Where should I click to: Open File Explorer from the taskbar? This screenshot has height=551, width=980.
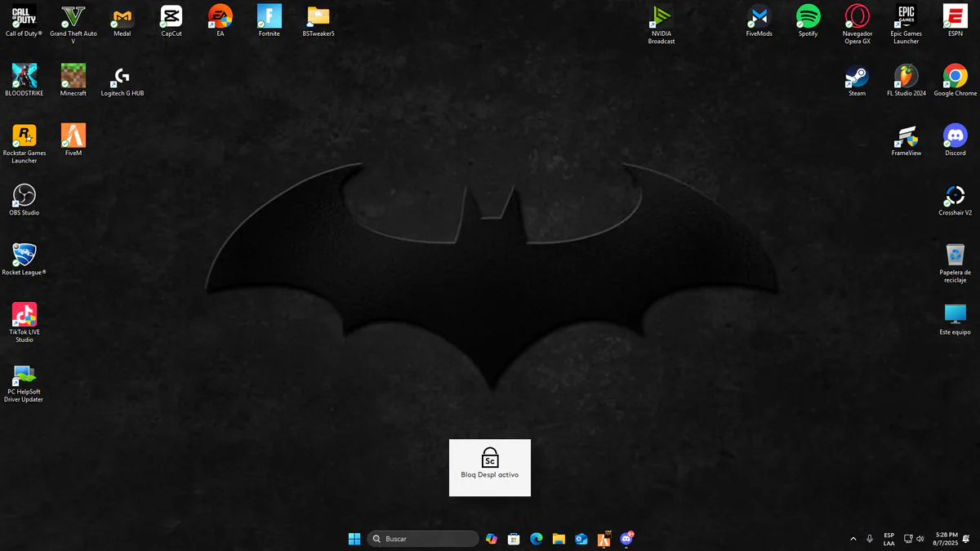pos(559,539)
